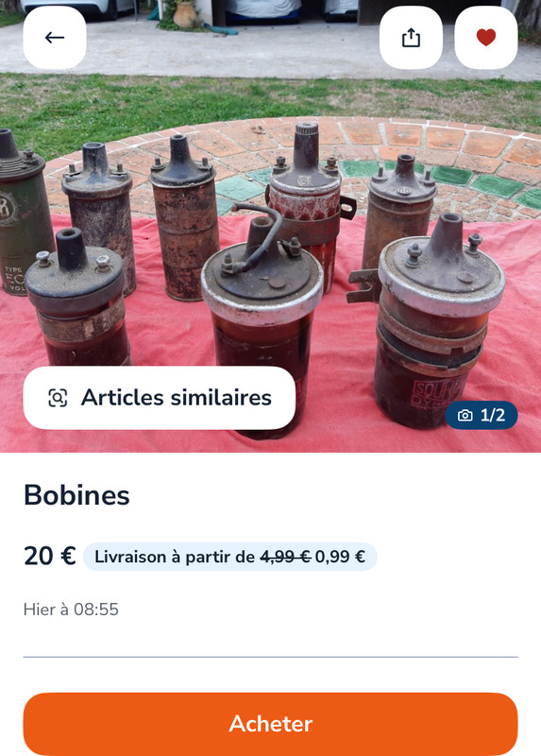Screen dimensions: 541x756
Task: Toggle the red heart favorite
Action: click(486, 38)
